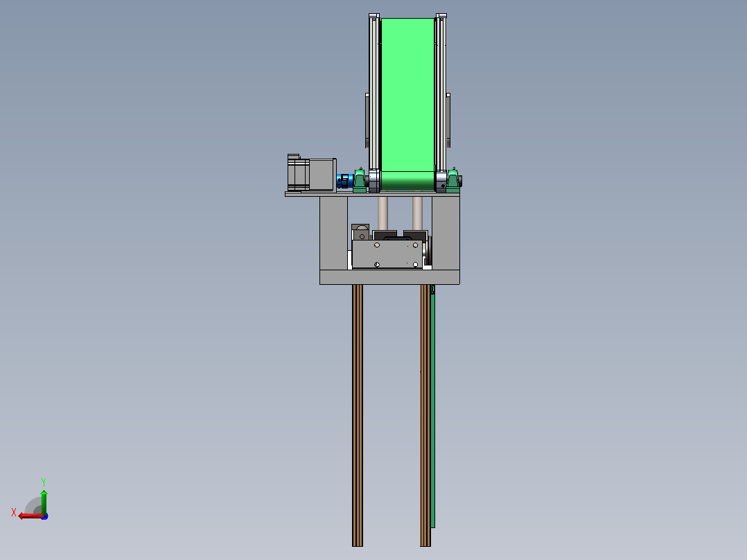Click the green Y axis arrow on triad
The image size is (747, 560).
(44, 502)
